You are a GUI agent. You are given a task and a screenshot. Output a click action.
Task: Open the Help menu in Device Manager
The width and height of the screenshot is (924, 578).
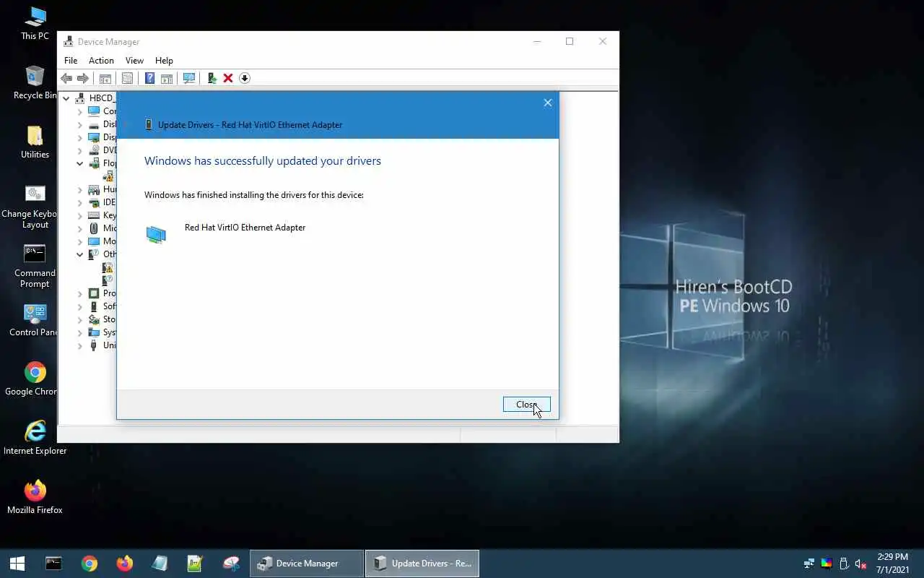[164, 61]
